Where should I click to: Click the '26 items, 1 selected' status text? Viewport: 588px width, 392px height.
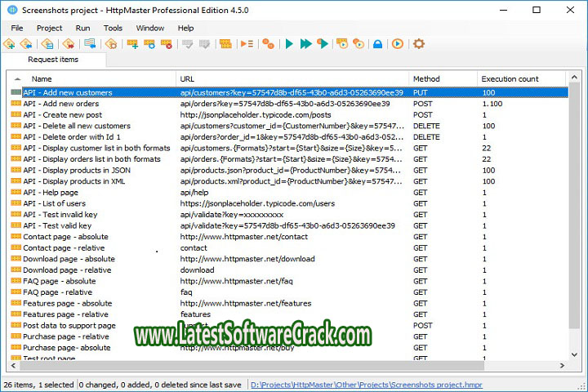(38, 385)
